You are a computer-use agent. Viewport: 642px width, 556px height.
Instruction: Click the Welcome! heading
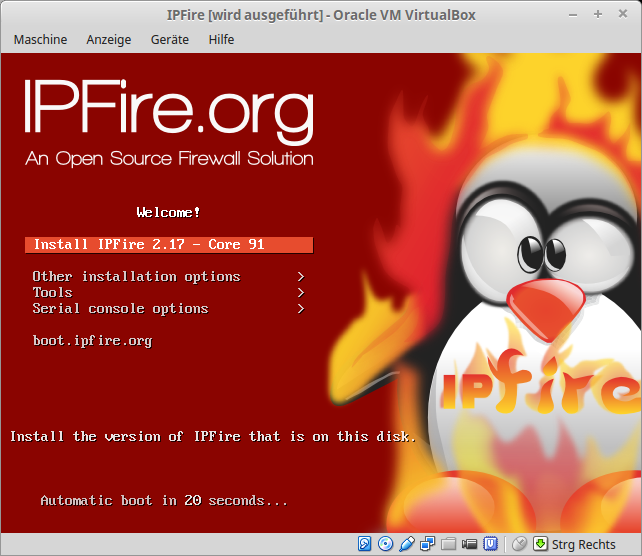point(168,212)
